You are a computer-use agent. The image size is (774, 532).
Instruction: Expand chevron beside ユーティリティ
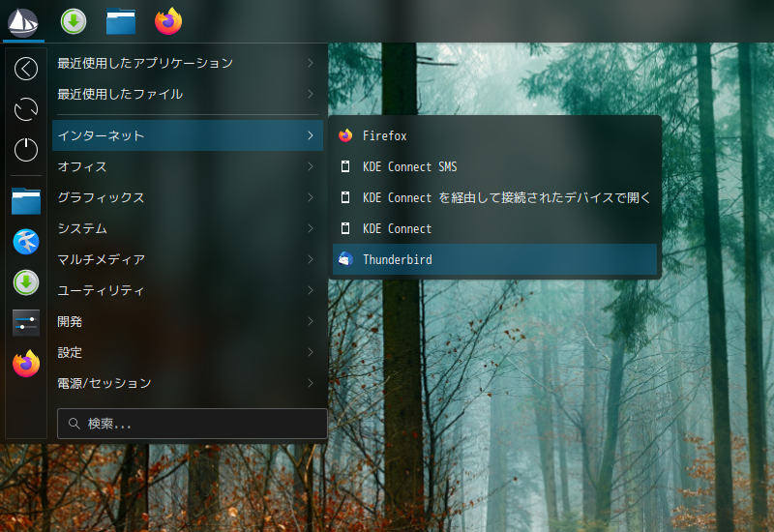click(311, 290)
